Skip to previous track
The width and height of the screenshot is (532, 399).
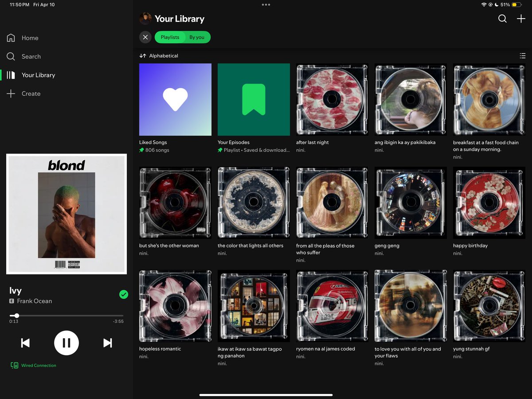[26, 343]
